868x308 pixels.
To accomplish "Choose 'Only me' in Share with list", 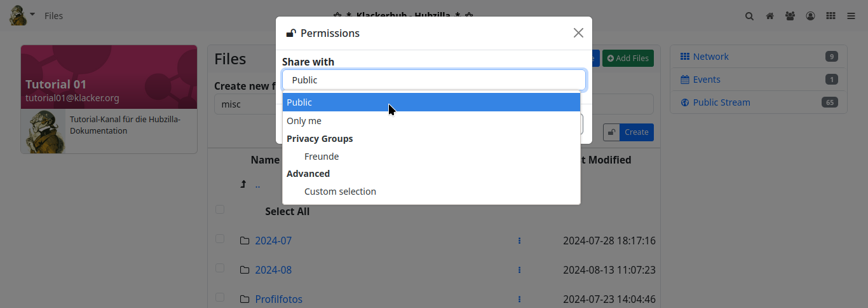I will point(304,121).
